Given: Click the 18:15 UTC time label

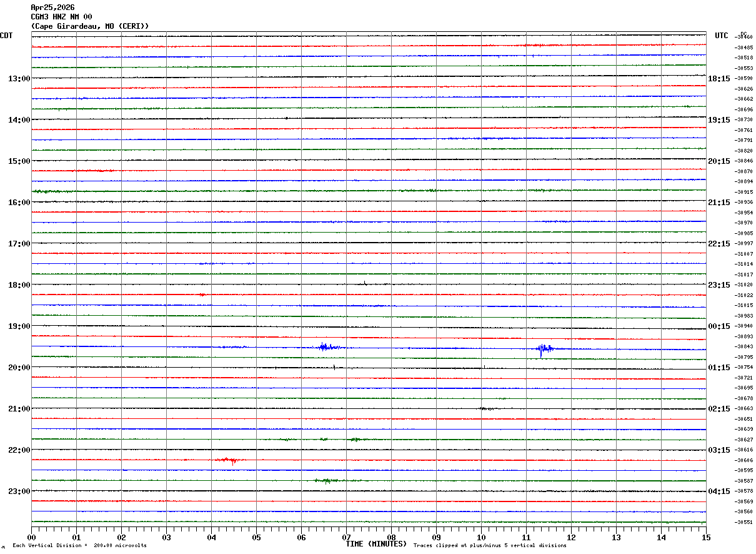Looking at the screenshot, I should coord(719,79).
